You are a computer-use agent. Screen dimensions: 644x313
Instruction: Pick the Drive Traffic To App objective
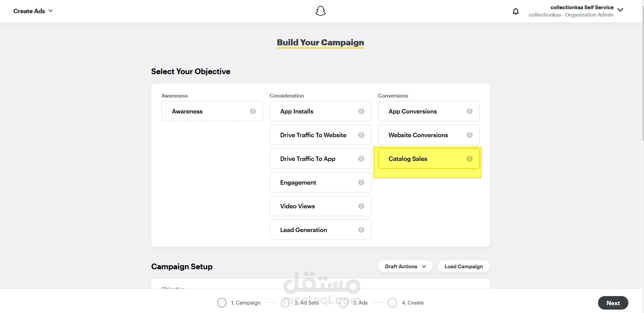[308, 159]
